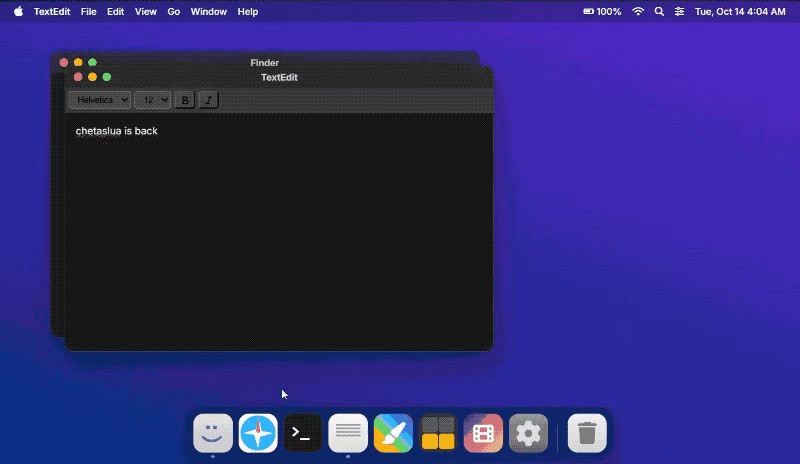This screenshot has height=464, width=800.
Task: Expand the font size 12 dropdown
Action: (153, 100)
